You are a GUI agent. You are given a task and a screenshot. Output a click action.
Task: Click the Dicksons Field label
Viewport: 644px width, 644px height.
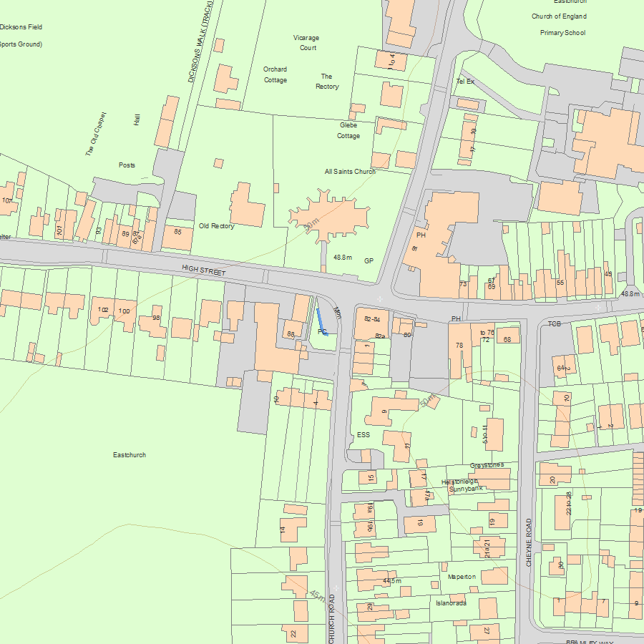click(21, 27)
